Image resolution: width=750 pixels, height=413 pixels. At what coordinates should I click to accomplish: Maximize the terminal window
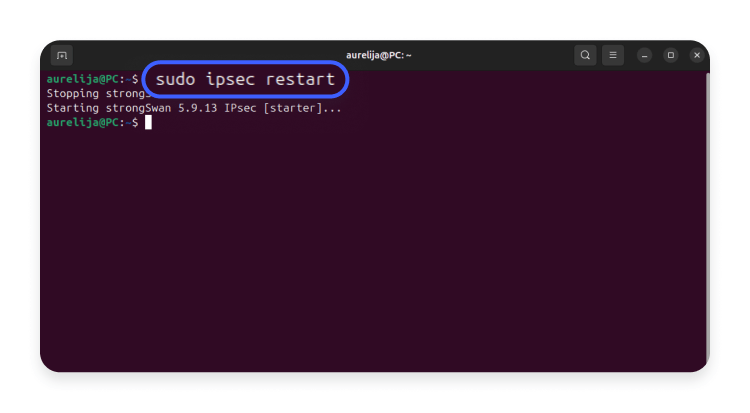(671, 55)
